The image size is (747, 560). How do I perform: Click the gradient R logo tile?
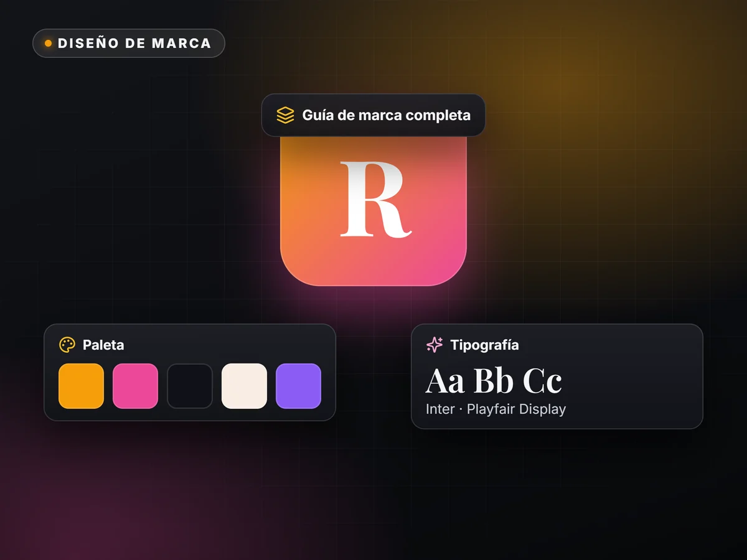coord(374,211)
